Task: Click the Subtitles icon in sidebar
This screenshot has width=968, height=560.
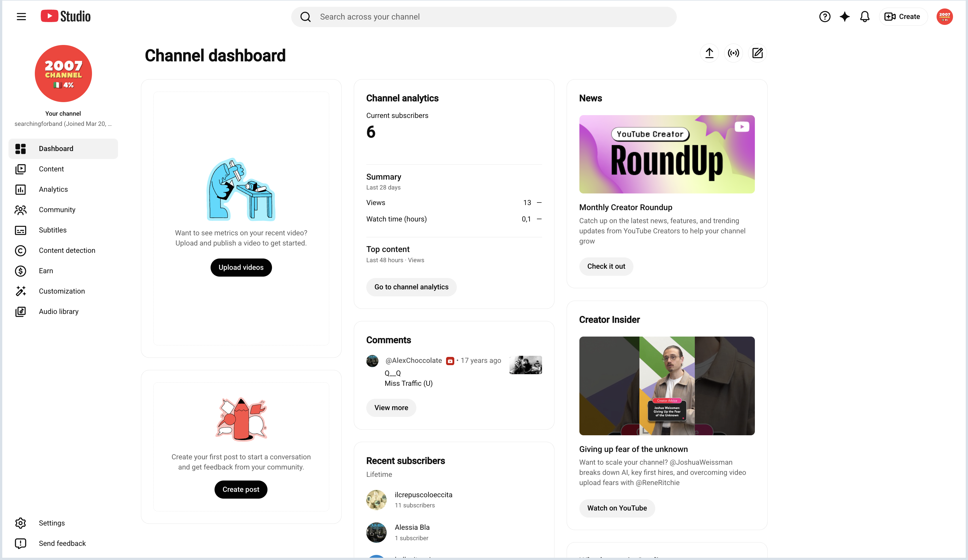Action: point(20,230)
